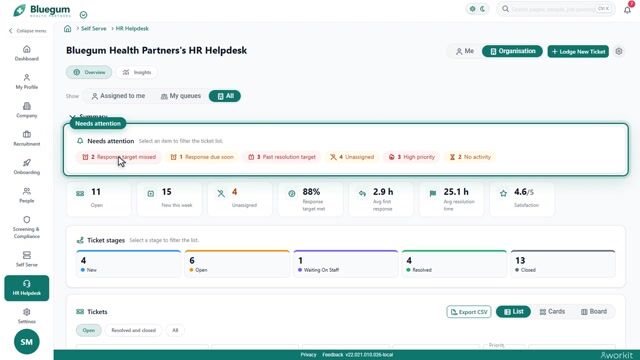The height and width of the screenshot is (360, 640).
Task: Switch tickets to Cards view
Action: [552, 312]
